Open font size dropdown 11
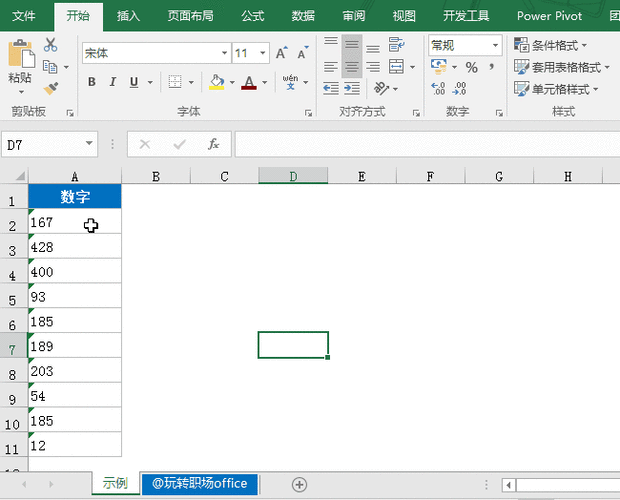The height and width of the screenshot is (500, 620). 263,53
